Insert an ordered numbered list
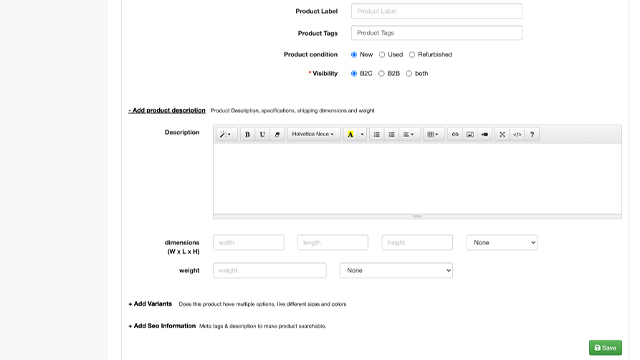The width and height of the screenshot is (640, 360). pyautogui.click(x=391, y=134)
